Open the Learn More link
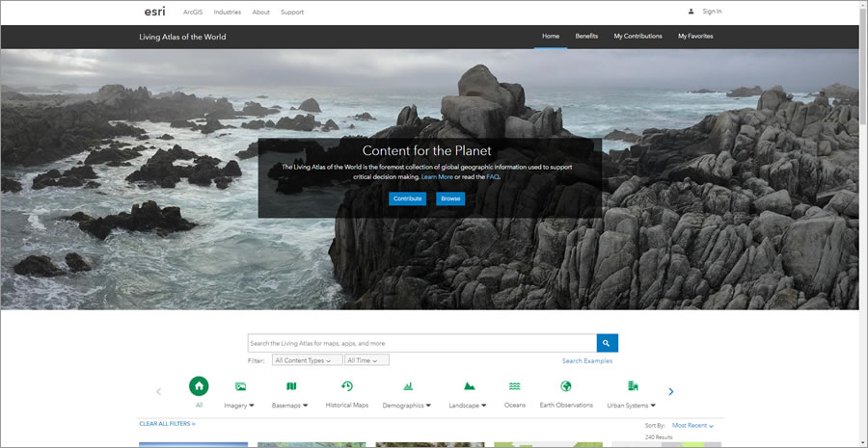The image size is (868, 448). [x=437, y=177]
